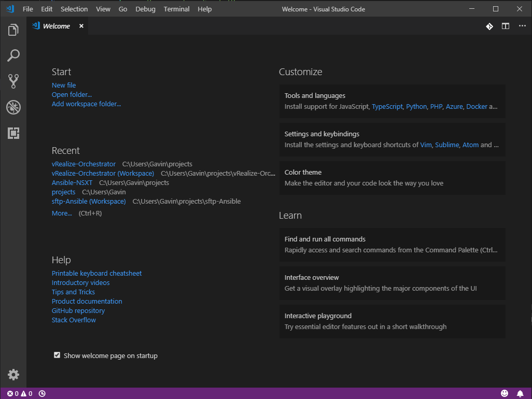This screenshot has width=532, height=399.
Task: Open recent folder vRealize-Orchestrator
Action: tap(83, 164)
